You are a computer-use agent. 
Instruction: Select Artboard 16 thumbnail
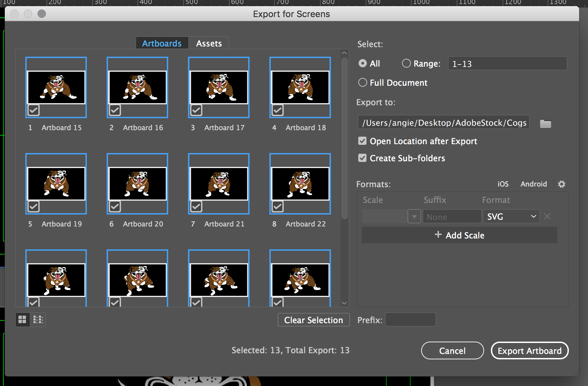(x=137, y=87)
